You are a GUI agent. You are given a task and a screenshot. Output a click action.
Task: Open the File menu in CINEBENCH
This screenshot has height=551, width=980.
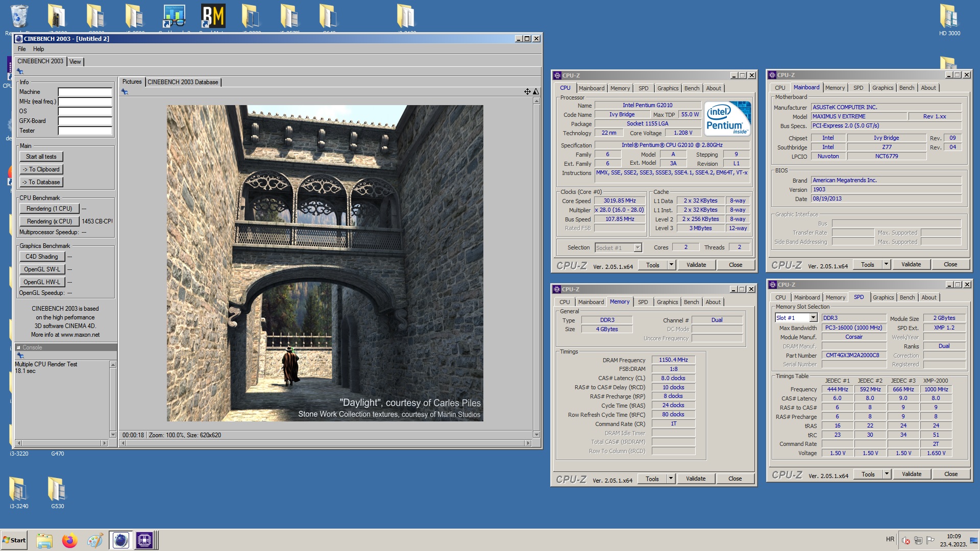(x=21, y=49)
